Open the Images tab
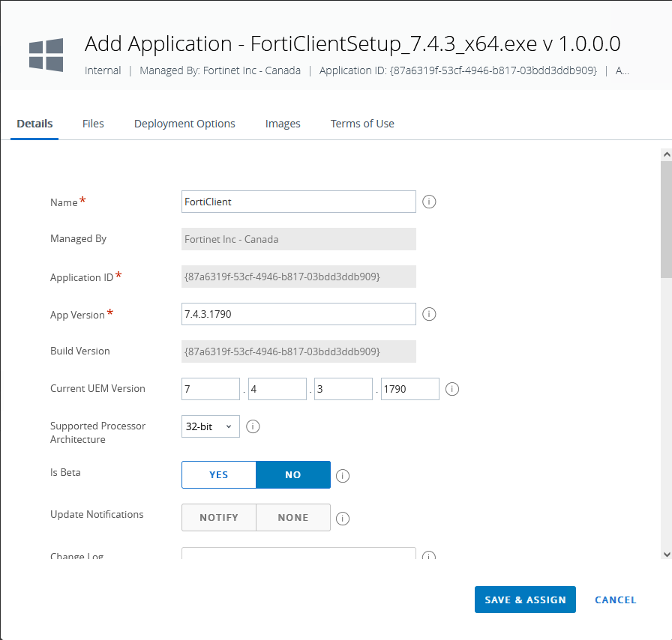This screenshot has height=640, width=672. (x=283, y=124)
